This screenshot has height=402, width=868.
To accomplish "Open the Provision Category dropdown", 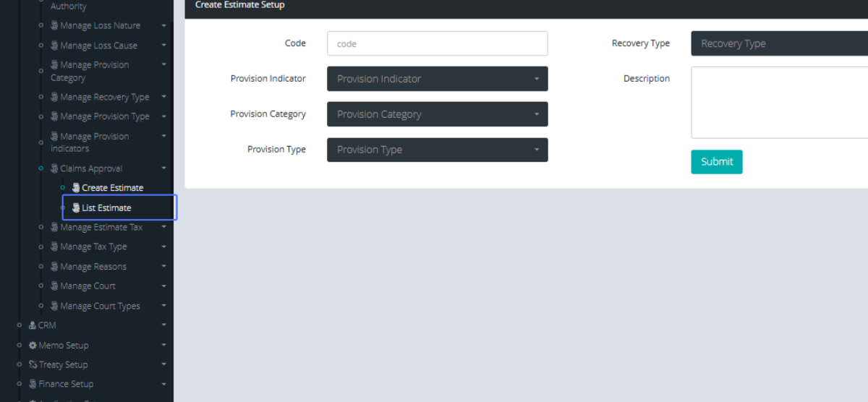I will click(437, 114).
